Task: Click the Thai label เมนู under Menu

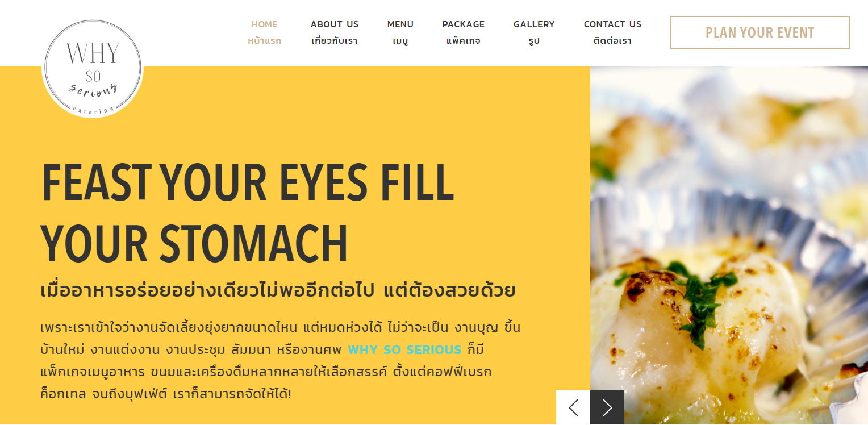Action: click(400, 41)
